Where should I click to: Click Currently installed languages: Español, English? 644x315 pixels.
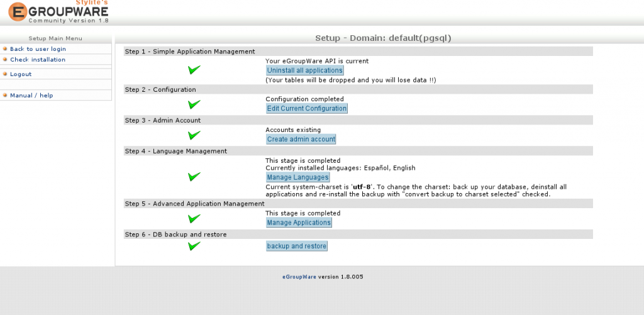pos(340,168)
